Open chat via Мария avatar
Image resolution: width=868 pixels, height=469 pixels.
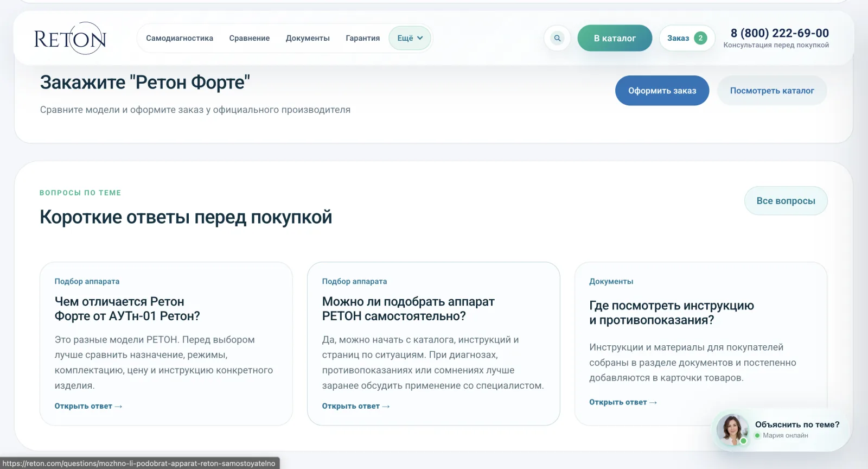click(732, 429)
